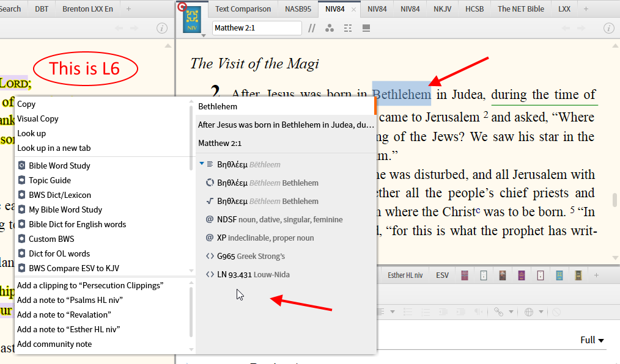The width and height of the screenshot is (620, 364).
Task: Open the purple book cover tab
Action: point(522,275)
